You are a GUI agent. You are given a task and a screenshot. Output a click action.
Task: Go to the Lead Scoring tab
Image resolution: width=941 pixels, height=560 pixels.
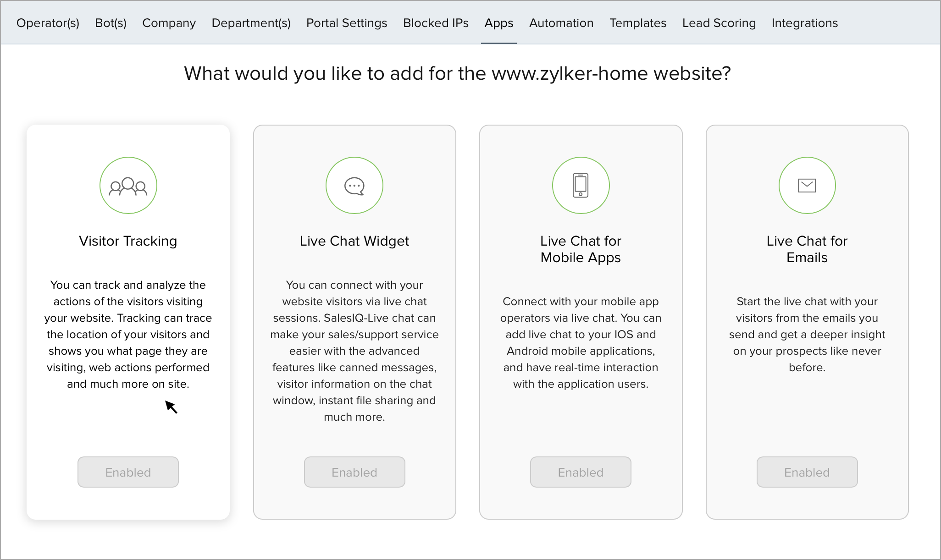[x=719, y=23]
